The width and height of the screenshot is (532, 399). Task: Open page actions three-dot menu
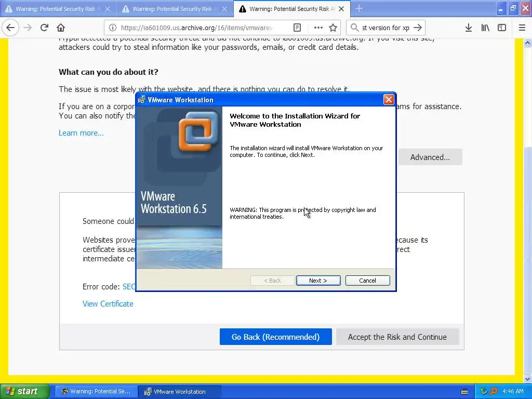coord(318,28)
